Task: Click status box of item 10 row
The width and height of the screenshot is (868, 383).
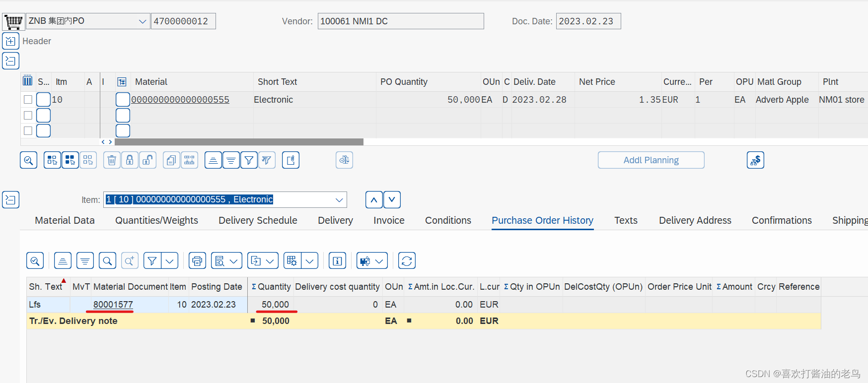Action: [43, 100]
